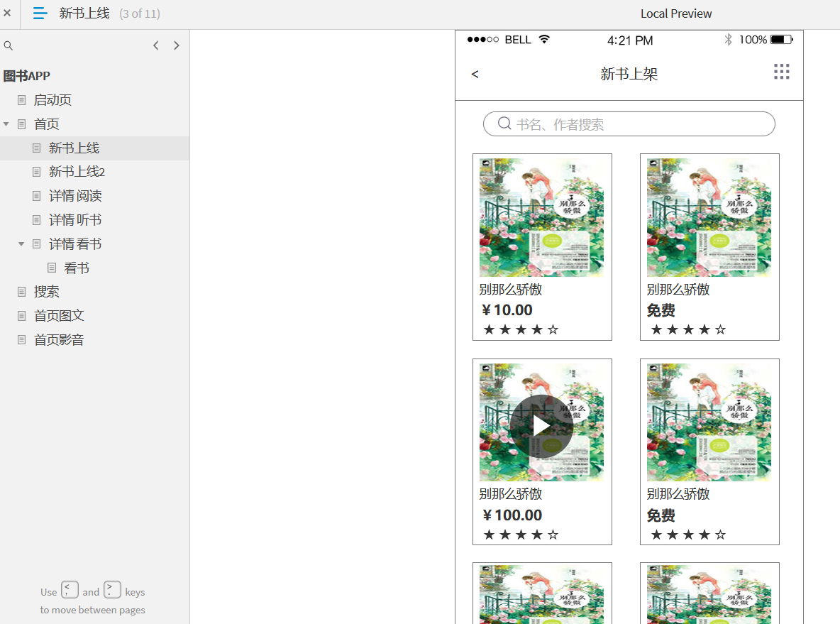The width and height of the screenshot is (840, 624).
Task: Click the left-arrow key hint icon
Action: (x=70, y=590)
